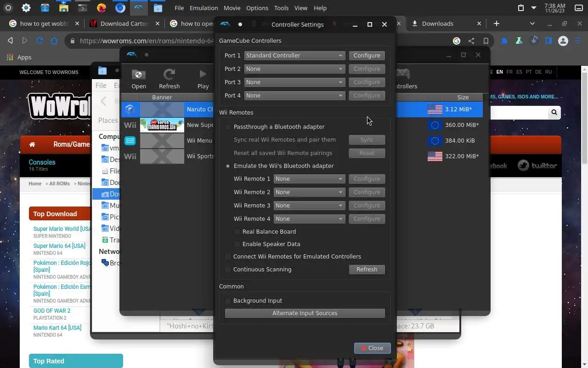Image resolution: width=588 pixels, height=368 pixels.
Task: Bookmark this page with bookmark icon
Action: [x=486, y=40]
